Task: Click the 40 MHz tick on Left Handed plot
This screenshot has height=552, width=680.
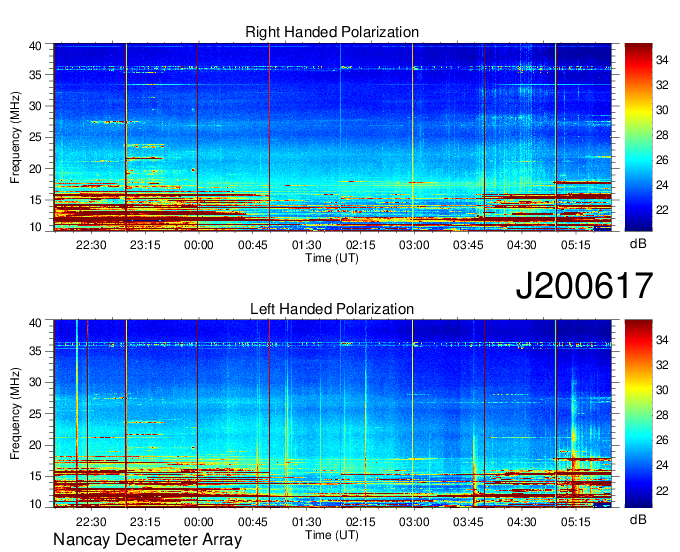Action: tap(36, 322)
